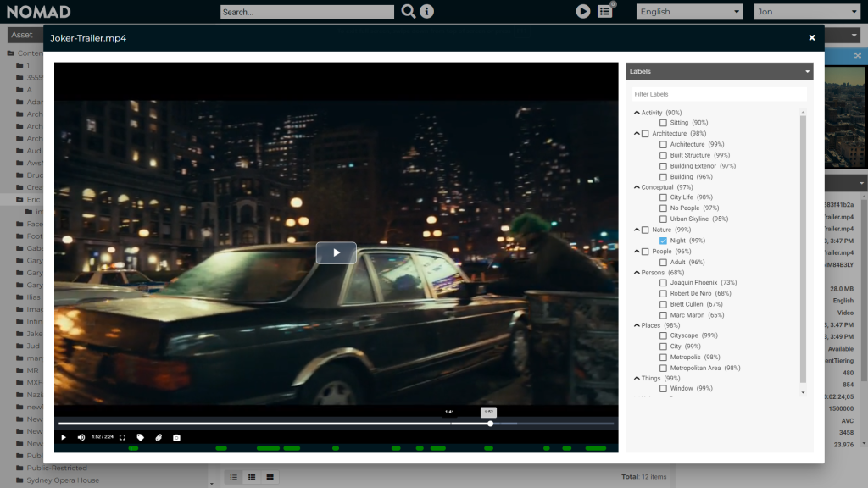Screen dimensions: 868x488
Task: Check the Adult (96%) label
Action: click(663, 263)
